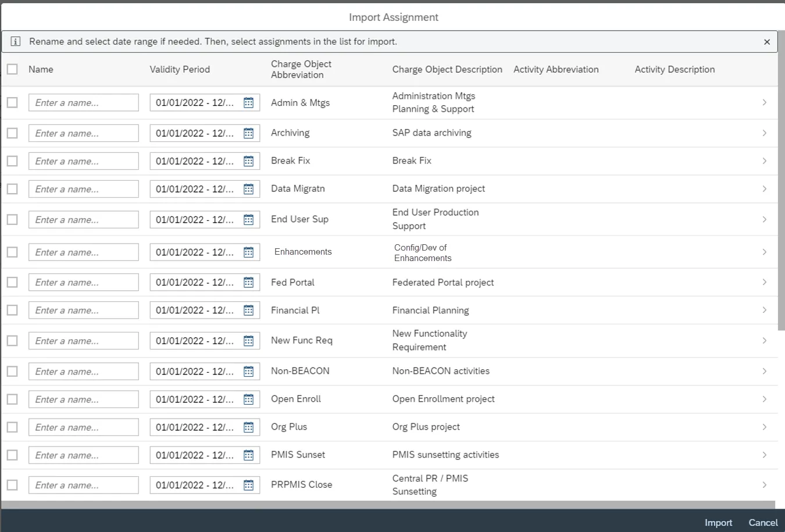
Task: Open calendar picker for Archiving row
Action: click(x=248, y=133)
